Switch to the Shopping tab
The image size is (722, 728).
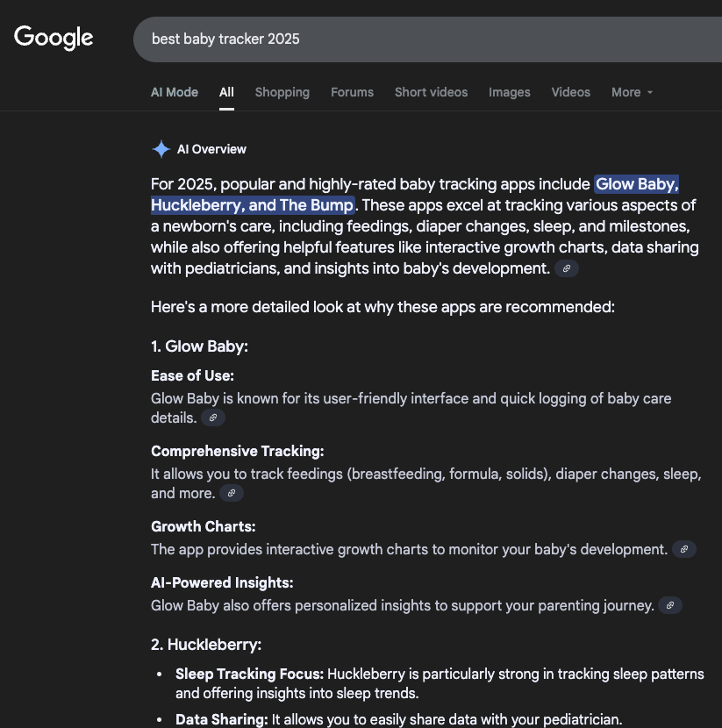tap(282, 92)
